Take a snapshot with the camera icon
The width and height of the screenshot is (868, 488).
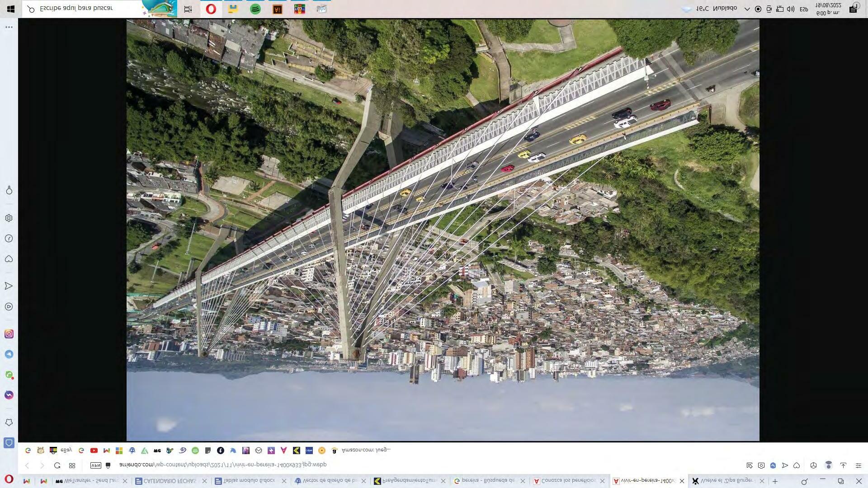point(761,465)
